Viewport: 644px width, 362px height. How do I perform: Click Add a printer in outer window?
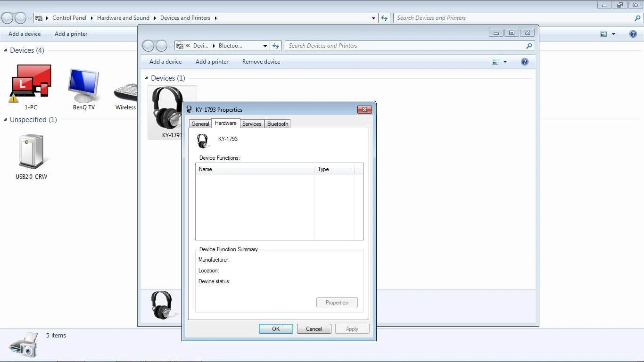(x=71, y=34)
